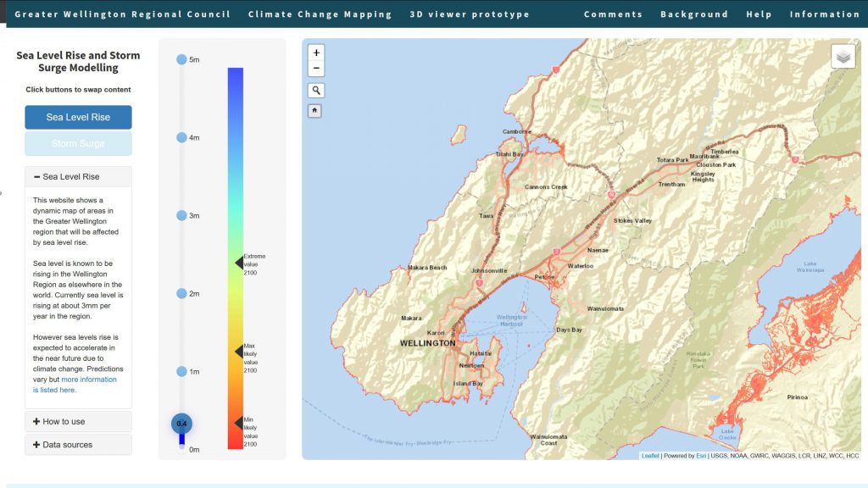Open the Leaflet attribution link
868x488 pixels.
coord(650,456)
